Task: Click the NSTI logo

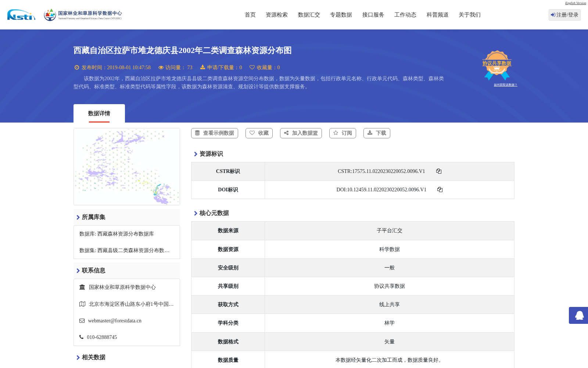Action: (x=21, y=15)
